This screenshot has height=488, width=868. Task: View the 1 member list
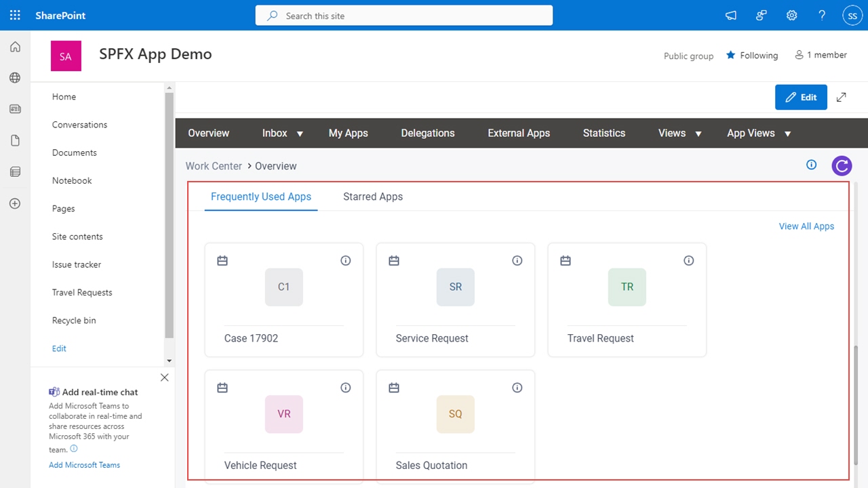[x=821, y=55]
